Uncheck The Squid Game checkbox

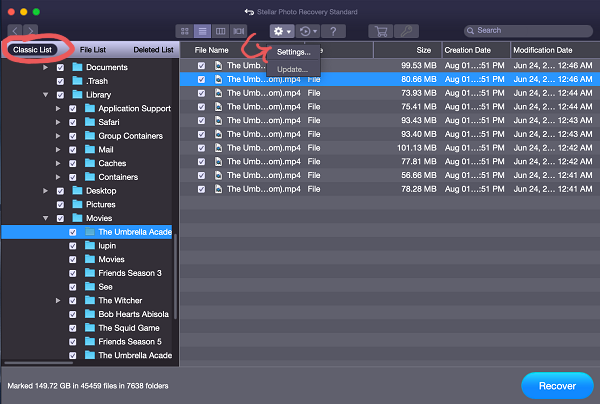pos(72,328)
